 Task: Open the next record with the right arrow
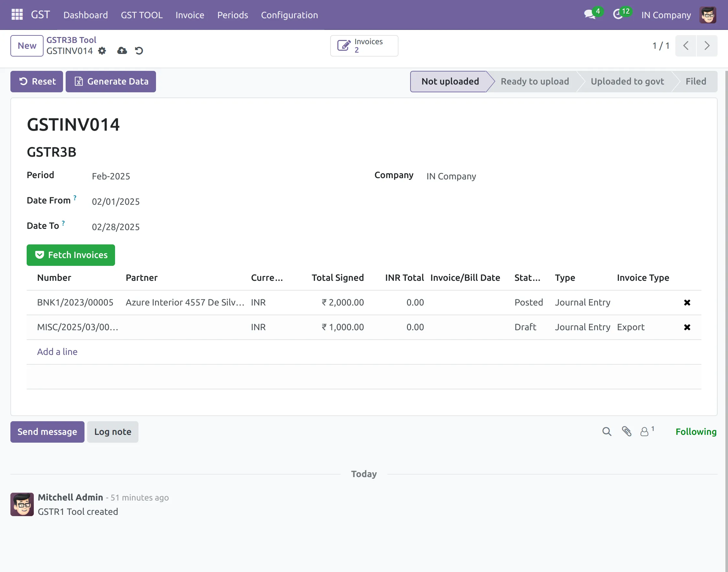click(707, 45)
